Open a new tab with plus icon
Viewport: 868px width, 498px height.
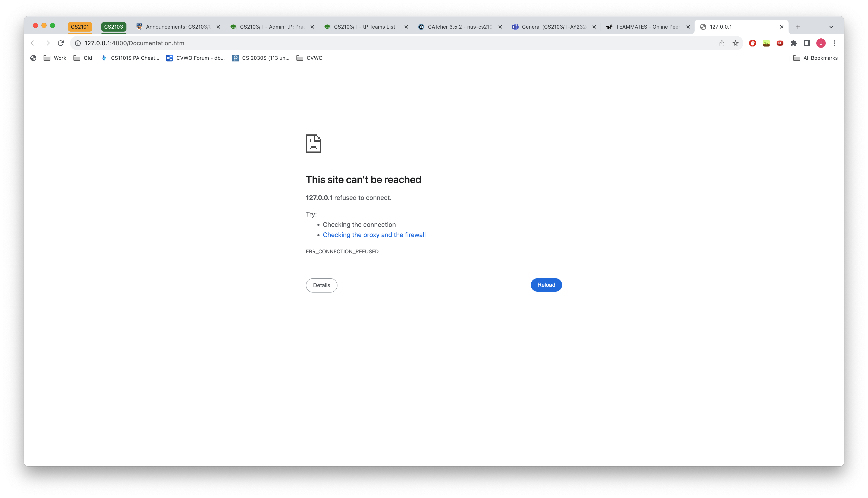point(798,27)
